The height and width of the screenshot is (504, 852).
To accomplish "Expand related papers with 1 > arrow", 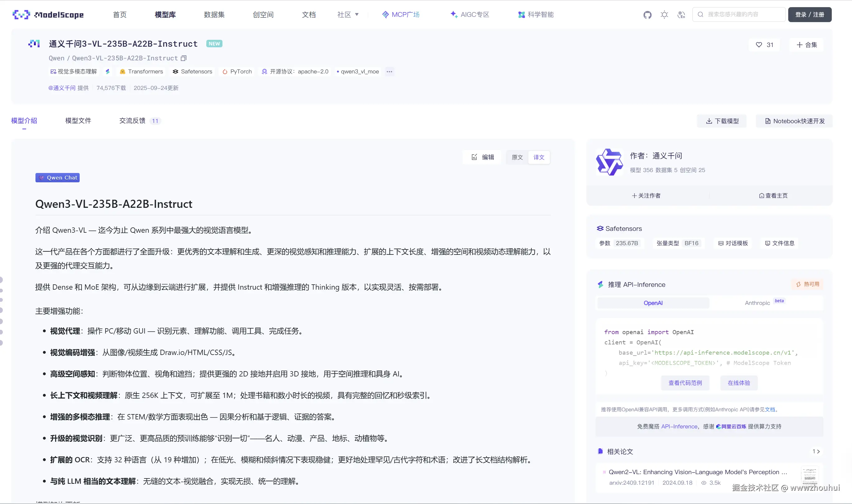I will [816, 451].
